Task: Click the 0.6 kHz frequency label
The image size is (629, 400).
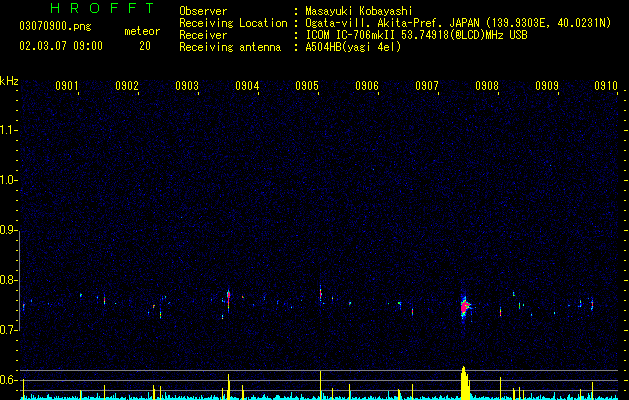Action: coord(9,380)
